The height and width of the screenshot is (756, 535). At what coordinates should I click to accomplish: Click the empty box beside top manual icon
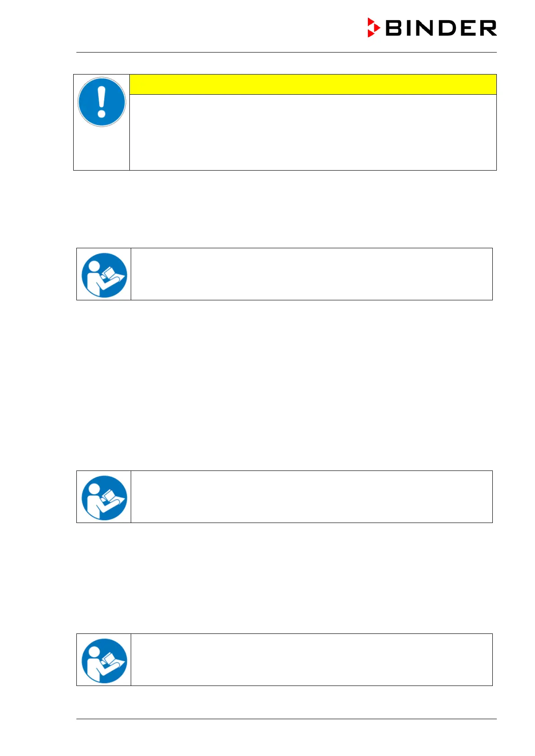click(x=311, y=274)
